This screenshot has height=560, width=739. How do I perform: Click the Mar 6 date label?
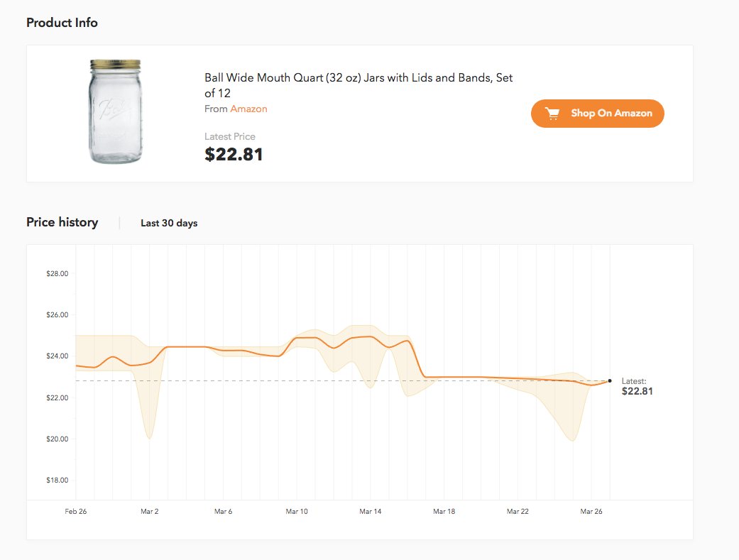(x=223, y=511)
